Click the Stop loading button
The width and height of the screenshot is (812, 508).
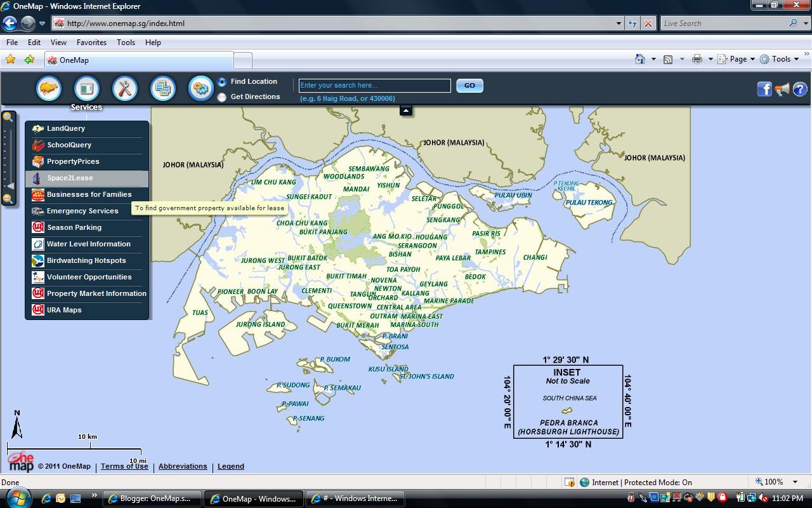point(648,23)
